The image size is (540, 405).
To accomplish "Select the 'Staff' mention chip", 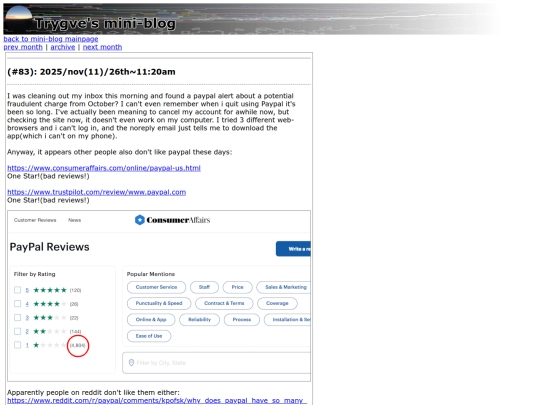I will [x=204, y=287].
